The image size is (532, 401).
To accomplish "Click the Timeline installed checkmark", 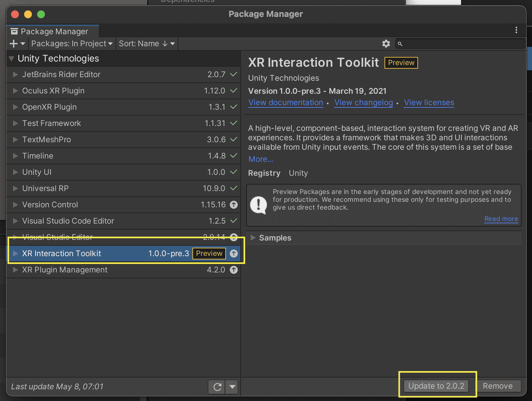I will [x=233, y=156].
